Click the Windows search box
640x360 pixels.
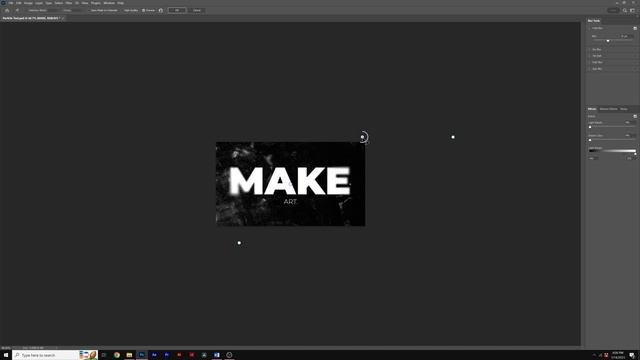(x=55, y=355)
